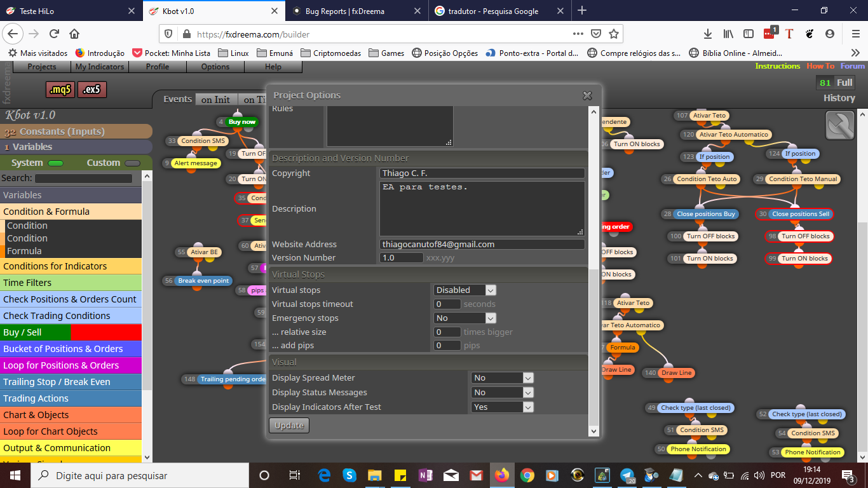Select the red Sell color block
Viewport: 868px width, 488px height.
(x=106, y=332)
